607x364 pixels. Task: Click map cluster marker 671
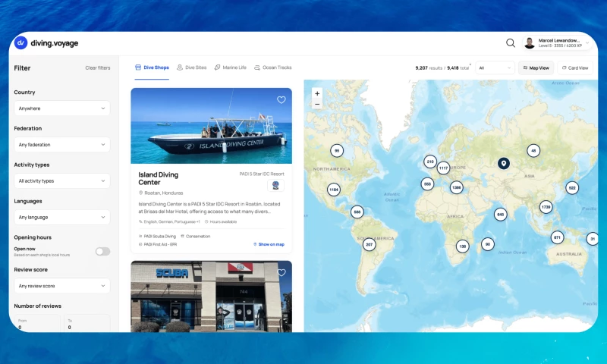(x=557, y=237)
